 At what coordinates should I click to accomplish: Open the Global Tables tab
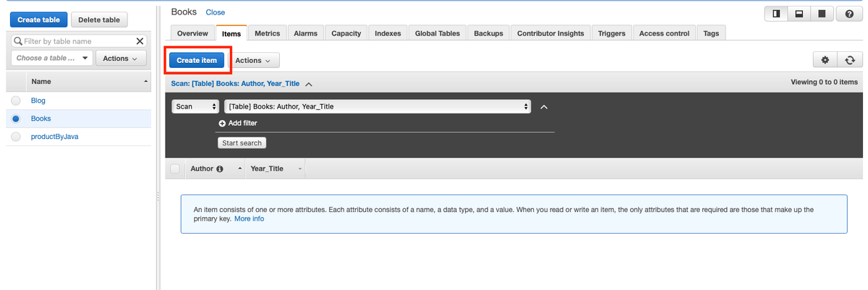(x=437, y=33)
